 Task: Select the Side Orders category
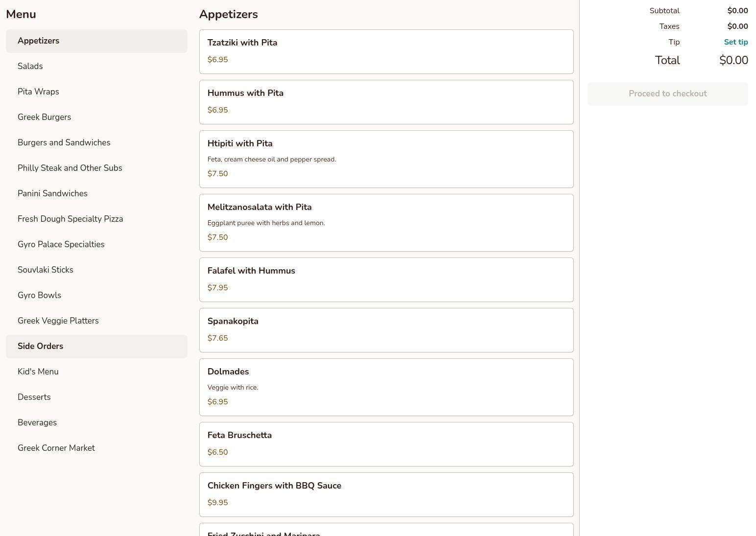click(x=41, y=347)
